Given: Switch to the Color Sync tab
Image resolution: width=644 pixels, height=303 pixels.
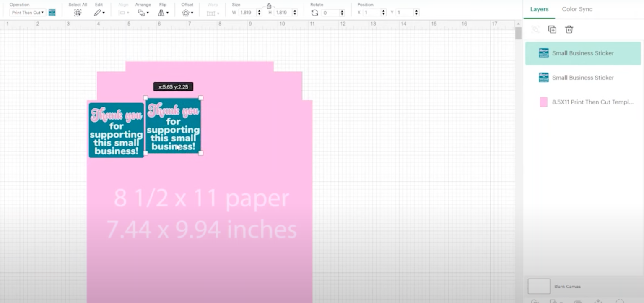Looking at the screenshot, I should [577, 9].
